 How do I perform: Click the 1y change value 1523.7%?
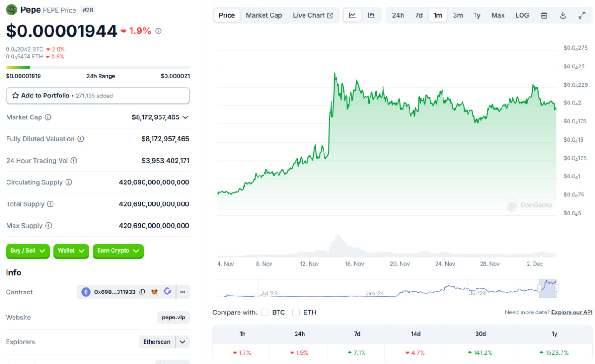pyautogui.click(x=554, y=353)
